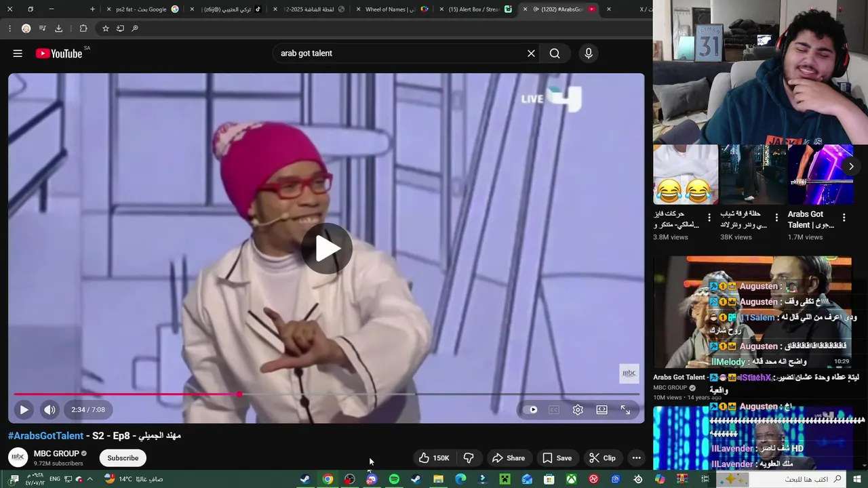The height and width of the screenshot is (488, 868).
Task: Switch to Alert Box / Stream tab
Action: [475, 9]
